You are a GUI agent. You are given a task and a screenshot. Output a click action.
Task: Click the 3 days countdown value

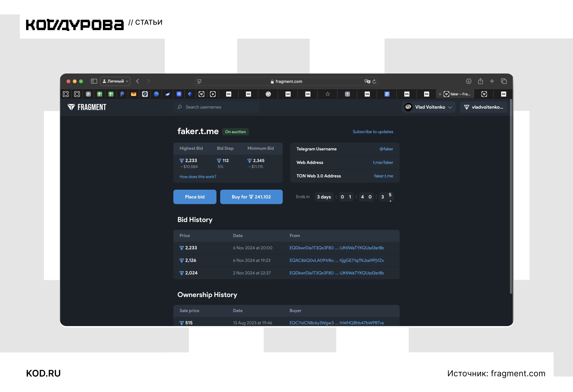[324, 197]
